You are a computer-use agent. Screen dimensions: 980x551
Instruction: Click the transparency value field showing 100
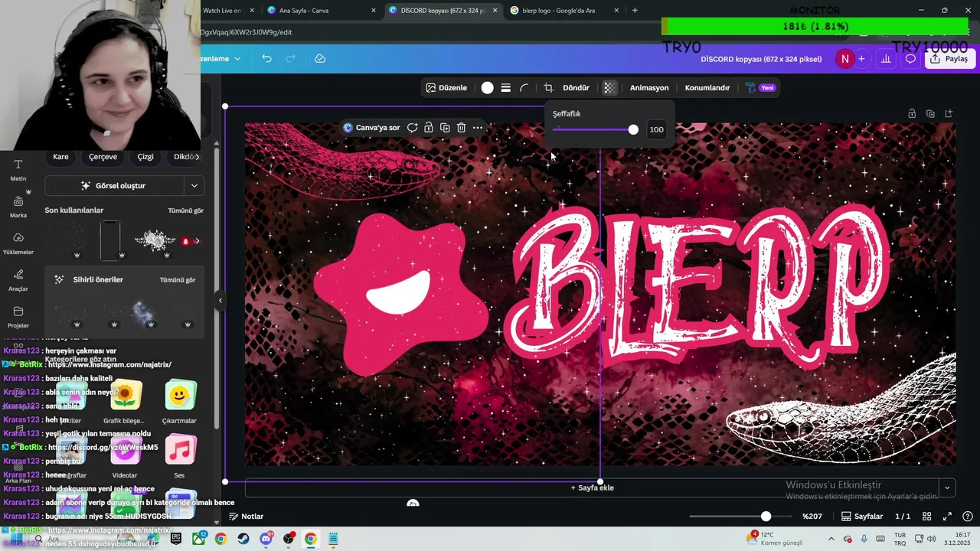tap(656, 129)
